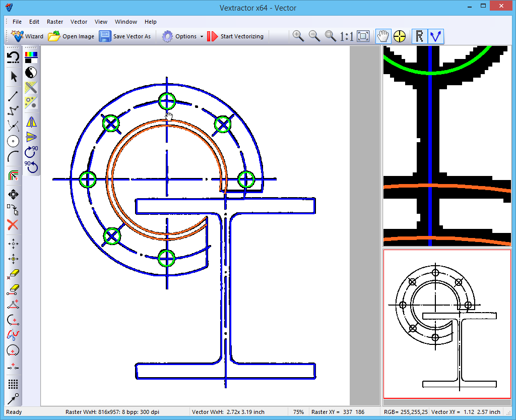Image resolution: width=516 pixels, height=420 pixels.
Task: Click the red X delete tool
Action: click(x=13, y=225)
